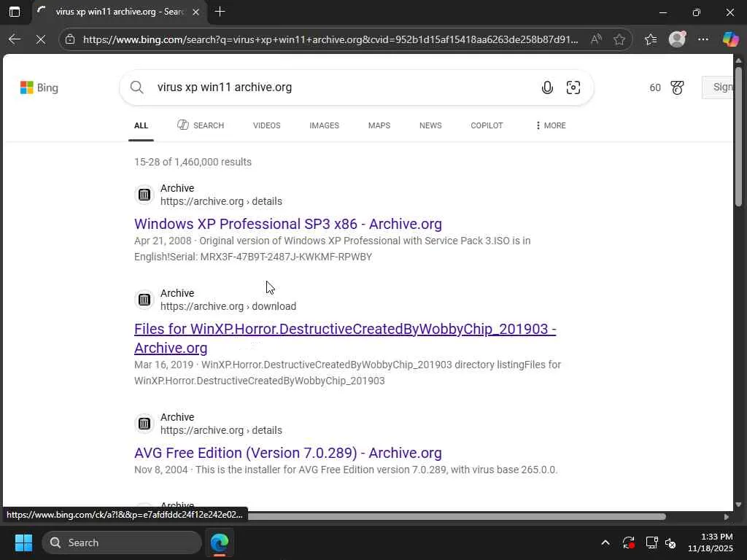Screen dimensions: 747x560
Task: Click the Sign in button
Action: click(x=718, y=87)
